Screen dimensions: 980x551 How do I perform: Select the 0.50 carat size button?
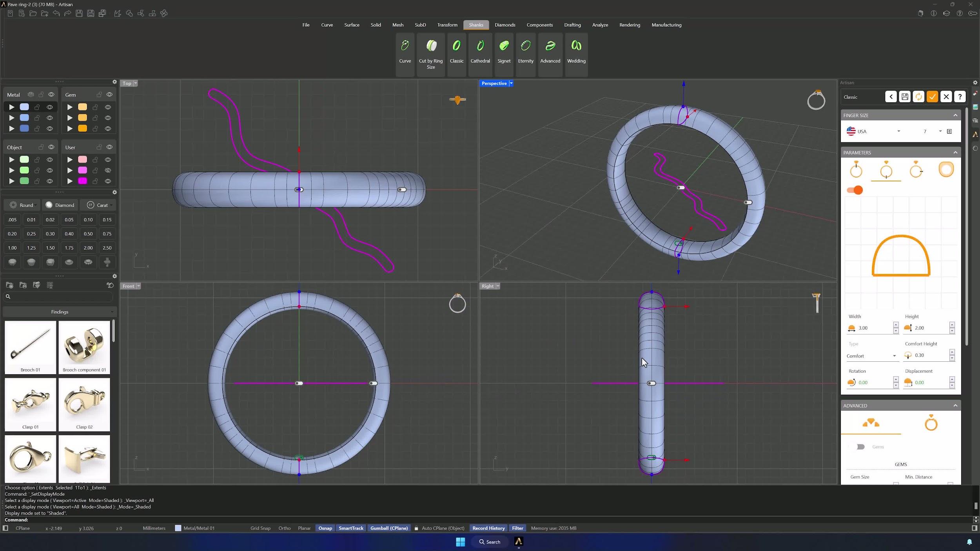[x=88, y=234]
